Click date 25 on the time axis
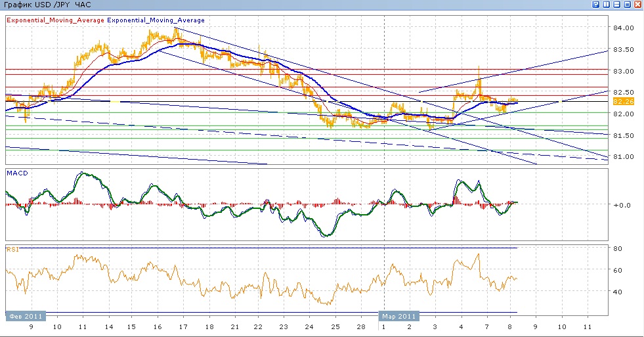 coord(335,326)
